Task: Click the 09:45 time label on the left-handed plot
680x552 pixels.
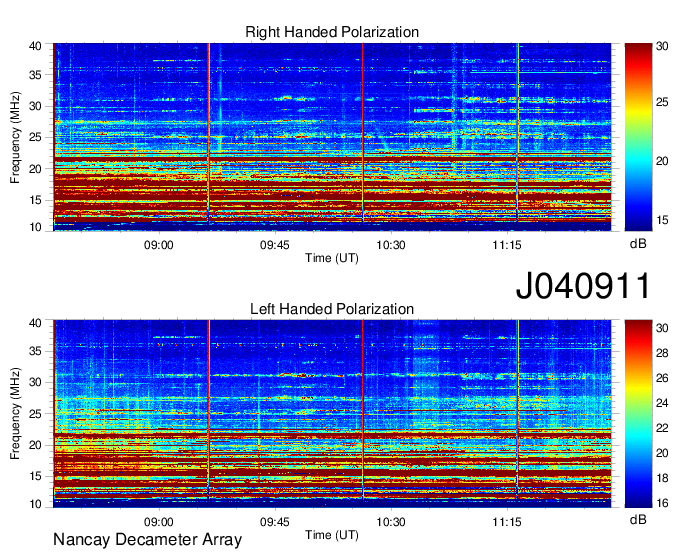Action: click(x=275, y=522)
